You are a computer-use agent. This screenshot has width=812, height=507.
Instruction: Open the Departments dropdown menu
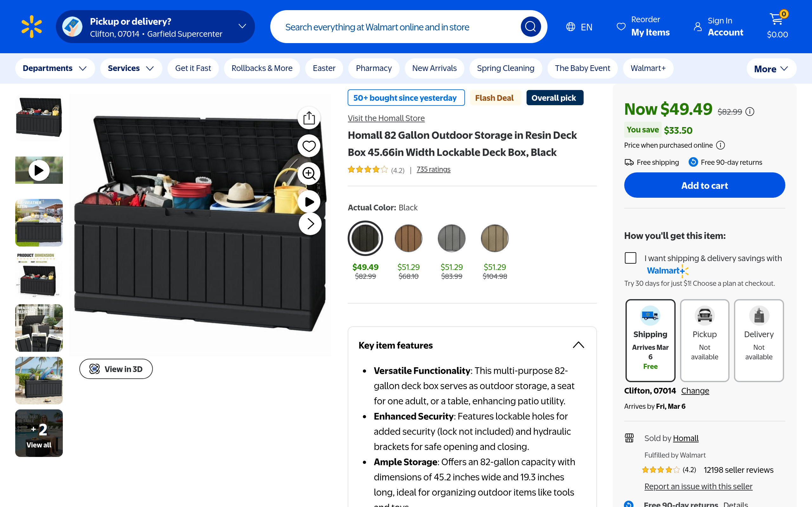[x=55, y=68]
